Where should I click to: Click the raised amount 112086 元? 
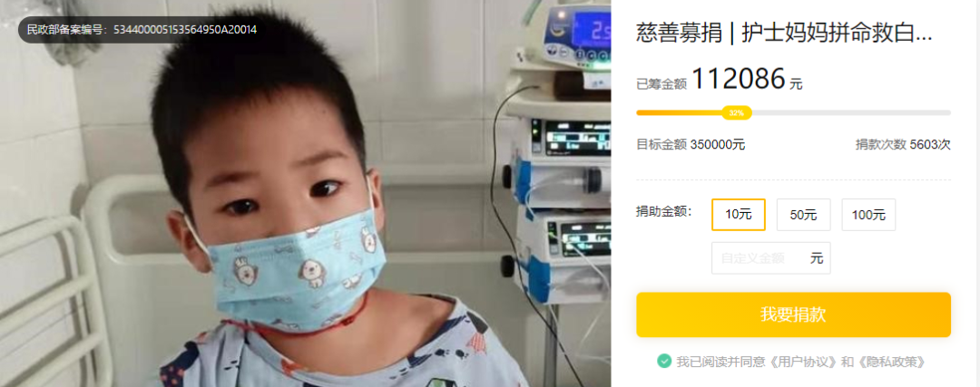coord(746,80)
